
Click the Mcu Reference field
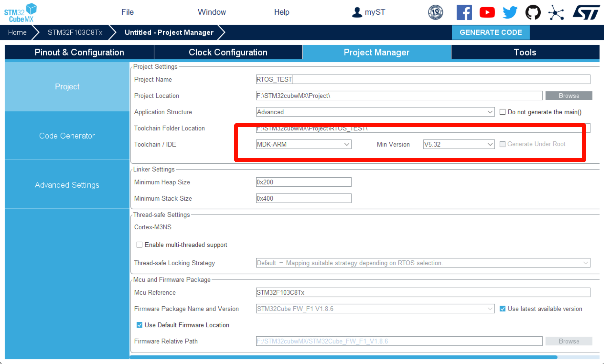[423, 292]
